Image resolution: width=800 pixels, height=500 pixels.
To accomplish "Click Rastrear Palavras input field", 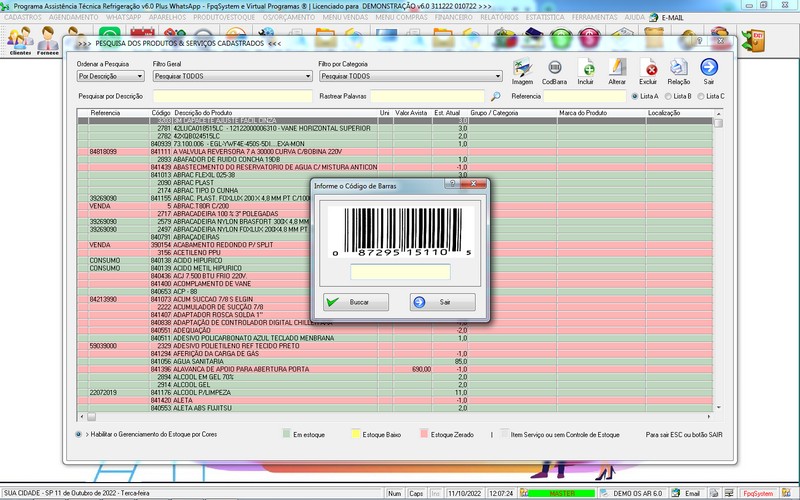I will click(x=427, y=96).
